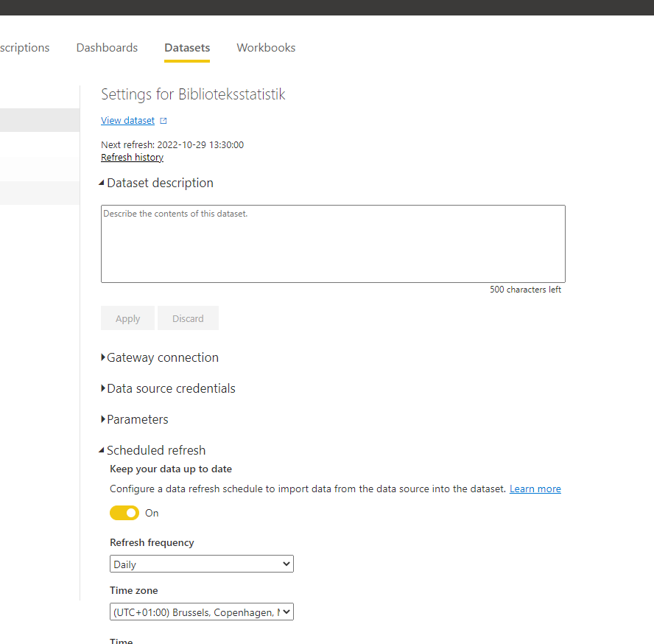Click the 'Keep your data up to date' text
The width and height of the screenshot is (654, 644).
coord(171,469)
